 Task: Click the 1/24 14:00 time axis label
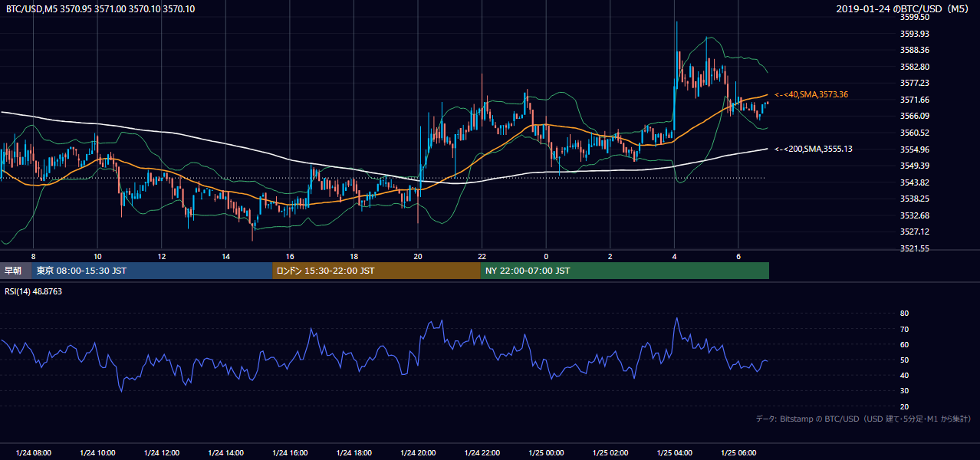point(225,453)
